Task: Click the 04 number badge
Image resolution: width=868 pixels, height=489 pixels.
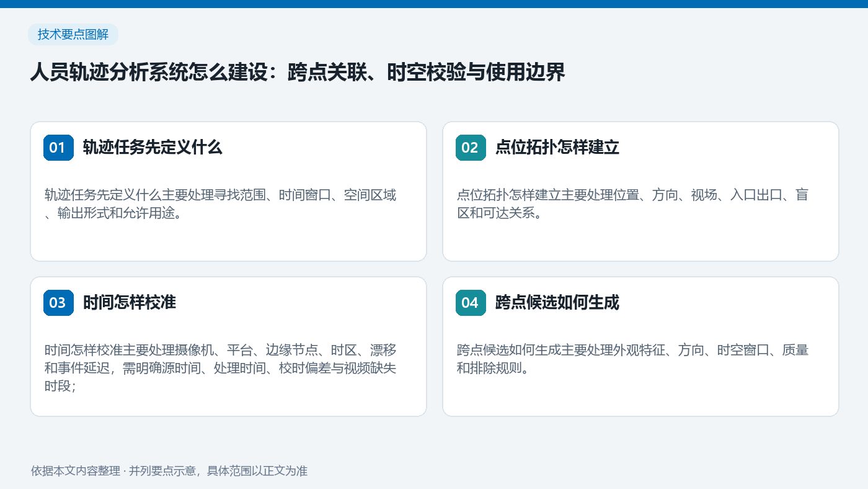Action: point(471,303)
